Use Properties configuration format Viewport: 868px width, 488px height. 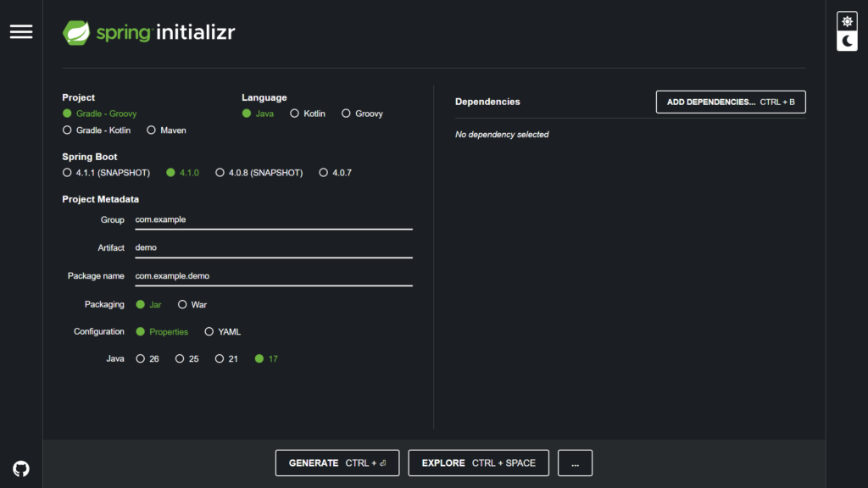pos(162,331)
